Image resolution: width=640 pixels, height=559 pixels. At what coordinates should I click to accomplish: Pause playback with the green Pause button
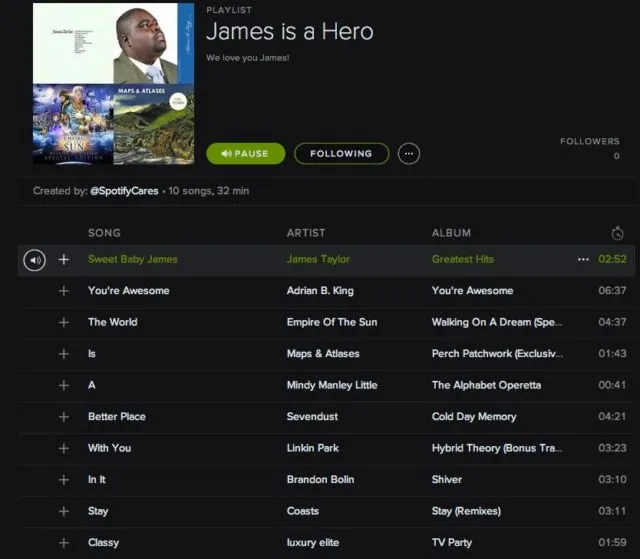point(246,154)
